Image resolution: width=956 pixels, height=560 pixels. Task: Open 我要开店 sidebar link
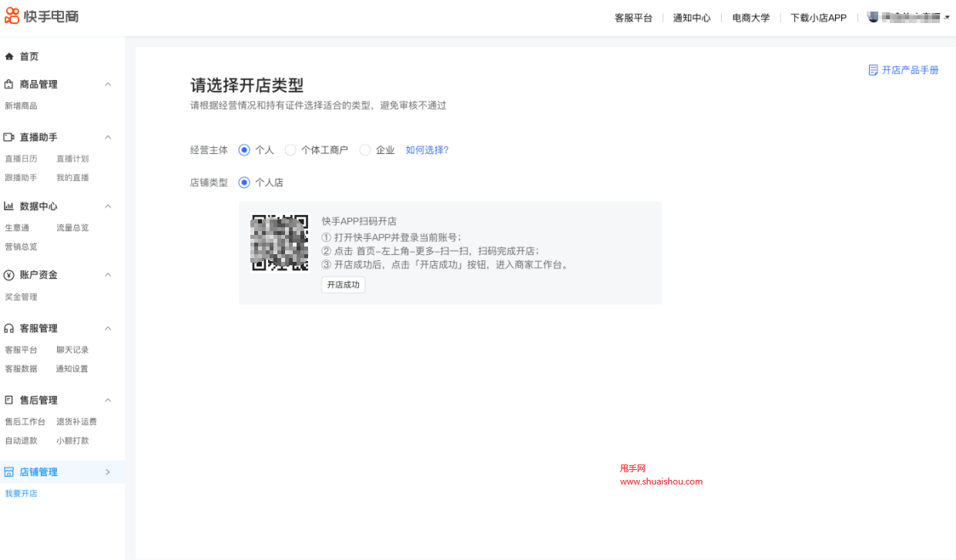click(x=21, y=493)
